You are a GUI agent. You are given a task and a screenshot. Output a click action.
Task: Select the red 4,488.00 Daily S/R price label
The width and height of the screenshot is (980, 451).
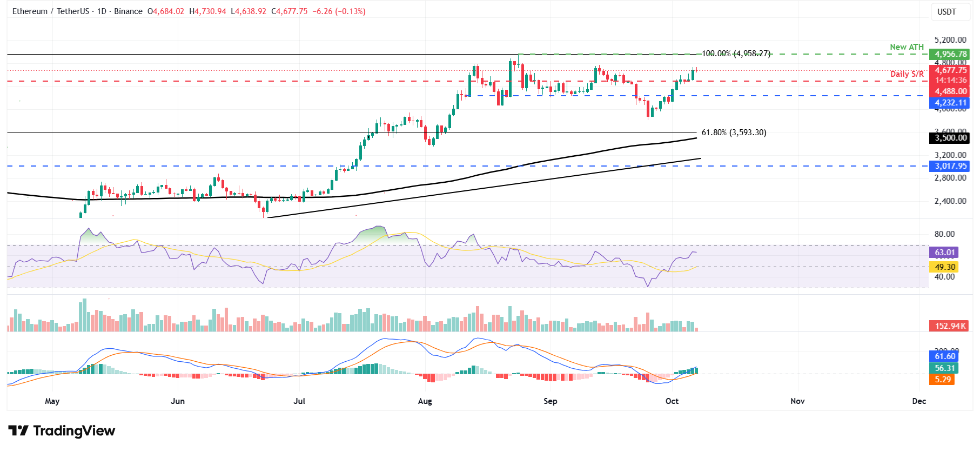point(950,91)
